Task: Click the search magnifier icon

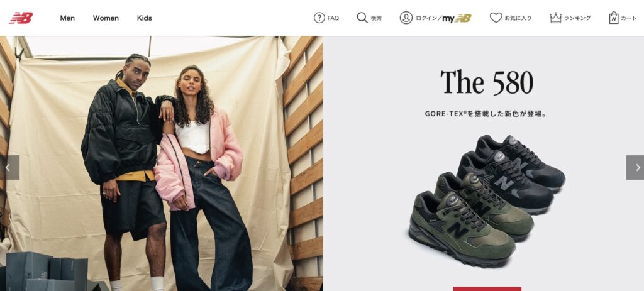Action: (x=362, y=18)
